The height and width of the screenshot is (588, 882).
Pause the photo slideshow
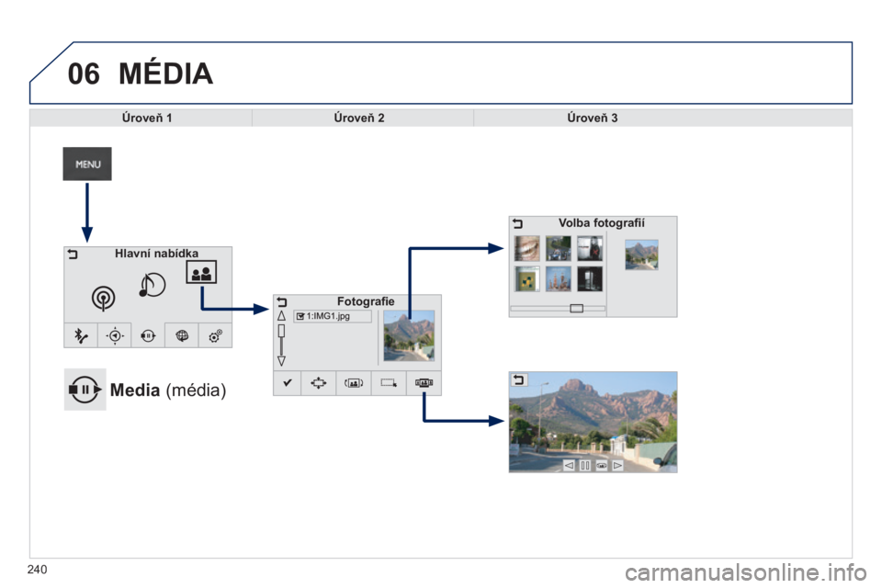point(585,466)
